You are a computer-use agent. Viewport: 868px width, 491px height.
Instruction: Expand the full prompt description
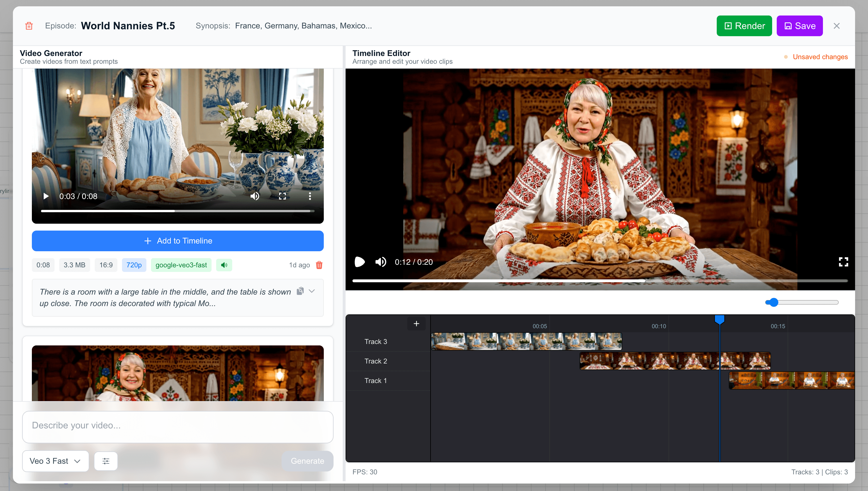312,291
